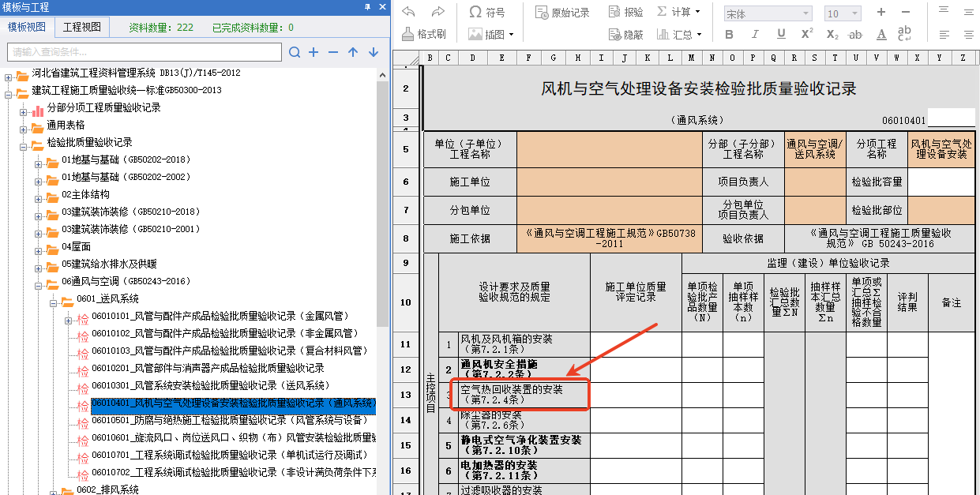The width and height of the screenshot is (980, 495).
Task: Toggle bold formatting
Action: tap(730, 35)
